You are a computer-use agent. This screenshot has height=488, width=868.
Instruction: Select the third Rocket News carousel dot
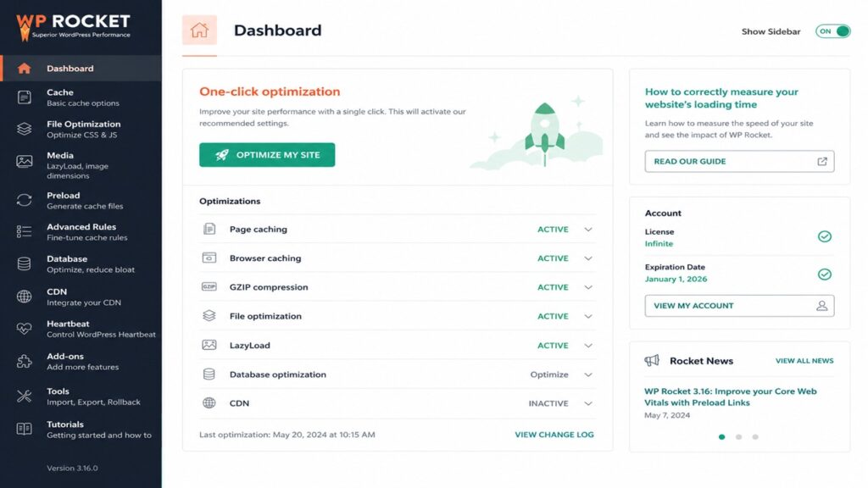755,437
